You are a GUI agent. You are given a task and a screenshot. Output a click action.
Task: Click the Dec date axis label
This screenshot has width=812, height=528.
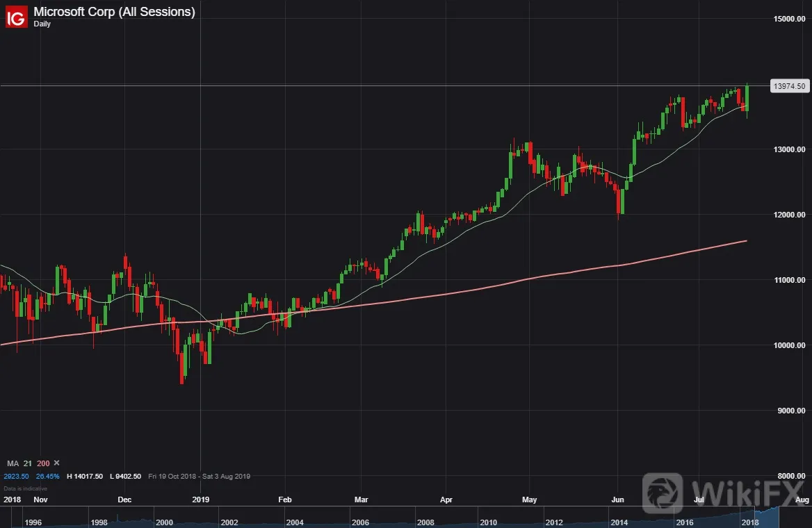(124, 500)
